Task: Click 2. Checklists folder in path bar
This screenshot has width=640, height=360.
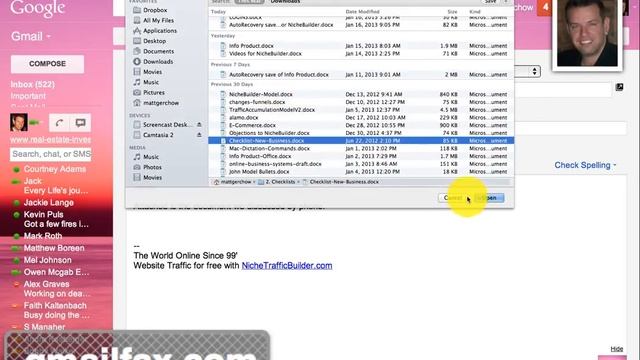Action: point(276,182)
